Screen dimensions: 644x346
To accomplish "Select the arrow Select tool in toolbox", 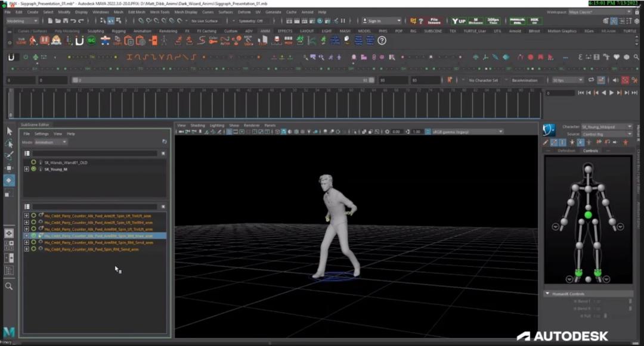I will 9,131.
